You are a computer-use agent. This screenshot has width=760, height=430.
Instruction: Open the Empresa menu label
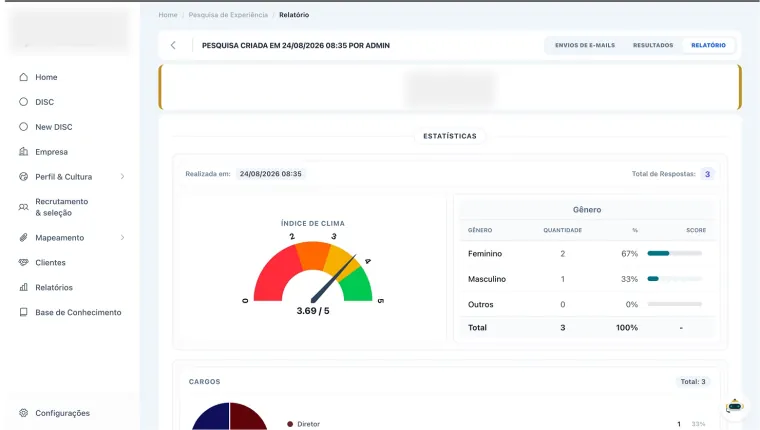click(51, 152)
